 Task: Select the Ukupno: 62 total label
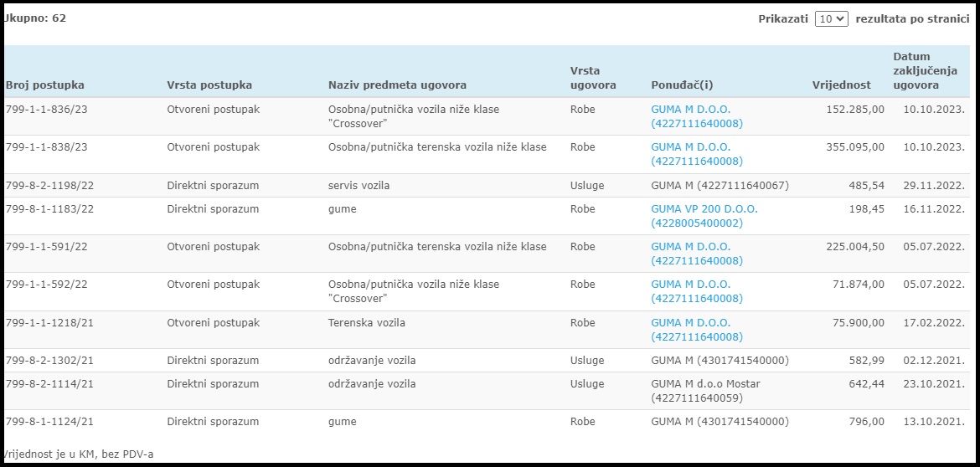(35, 18)
